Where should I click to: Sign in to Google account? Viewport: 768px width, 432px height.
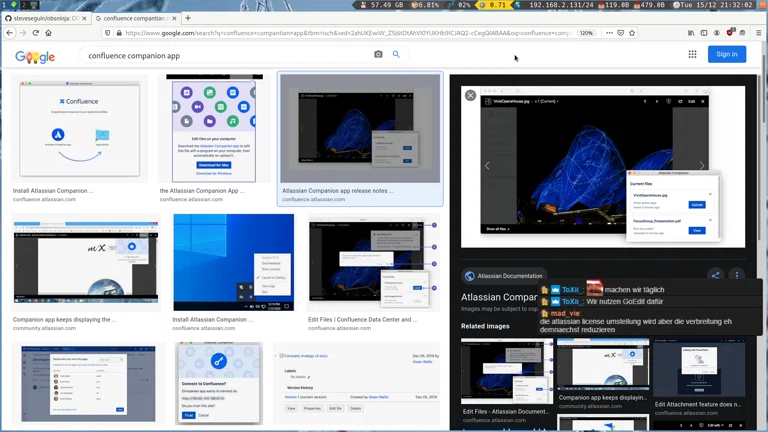pyautogui.click(x=727, y=54)
